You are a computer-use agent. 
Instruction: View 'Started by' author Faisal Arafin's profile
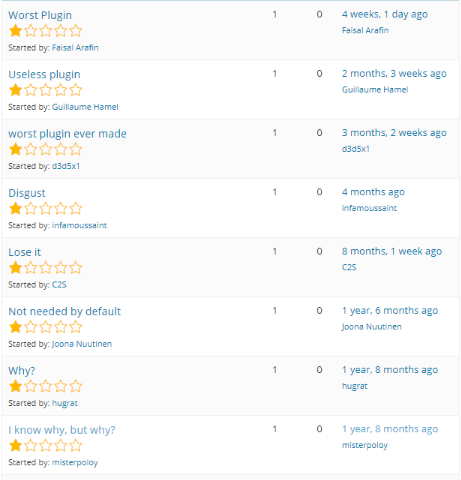pyautogui.click(x=75, y=48)
